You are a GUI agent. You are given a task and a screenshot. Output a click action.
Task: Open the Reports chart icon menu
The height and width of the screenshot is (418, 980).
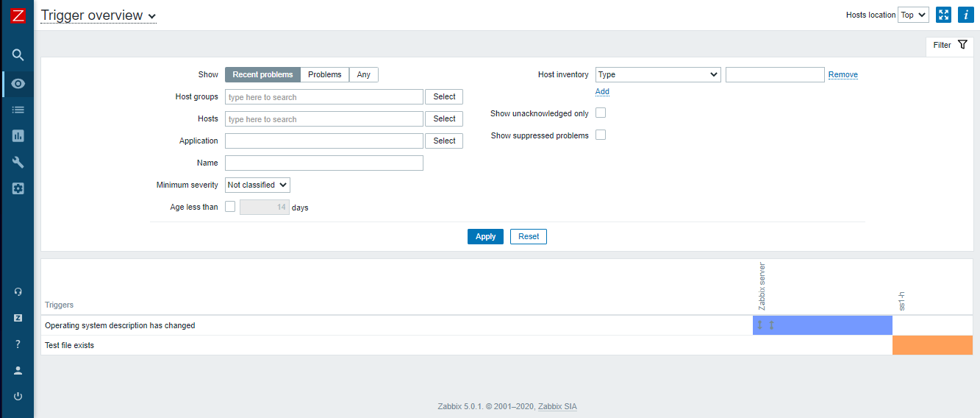[x=18, y=135]
